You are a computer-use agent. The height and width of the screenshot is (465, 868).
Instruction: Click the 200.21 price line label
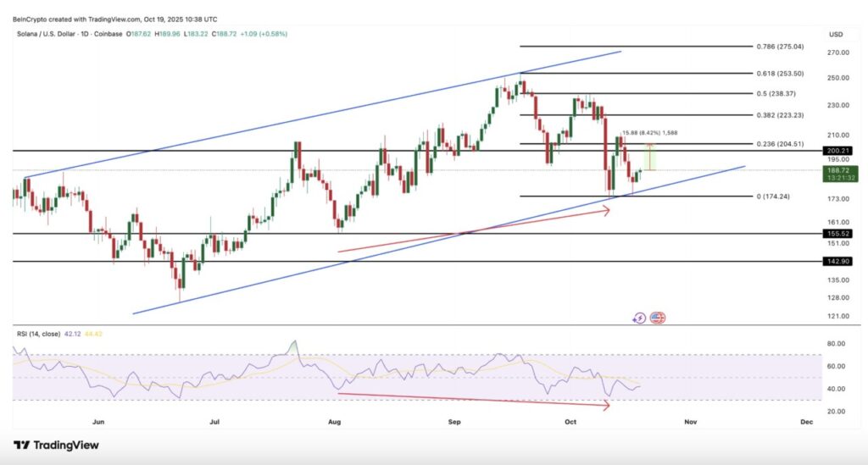pyautogui.click(x=838, y=151)
